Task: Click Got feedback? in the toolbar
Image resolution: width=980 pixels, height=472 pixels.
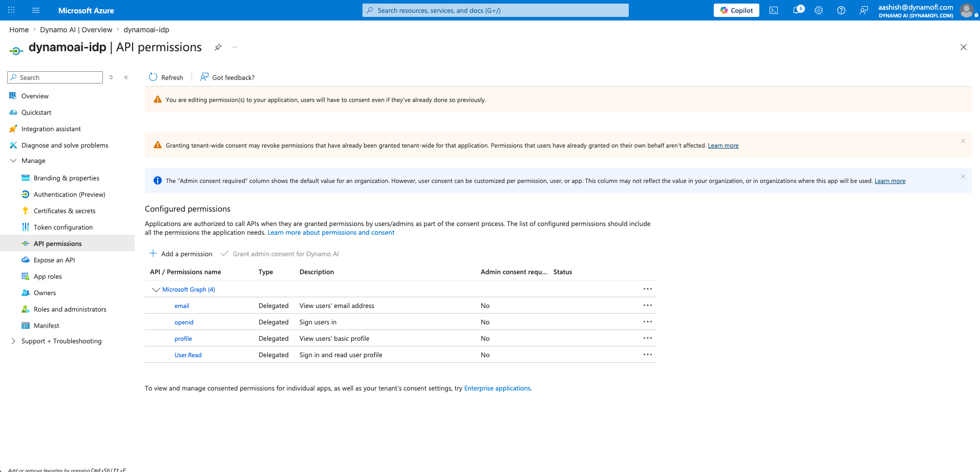Action: point(227,77)
